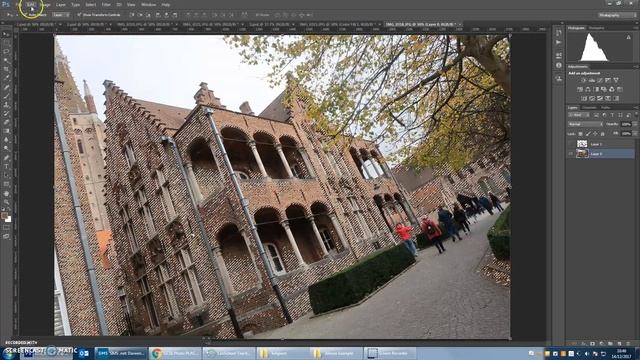The width and height of the screenshot is (640, 360).
Task: Open the workspace switcher dropdown
Action: click(x=618, y=15)
